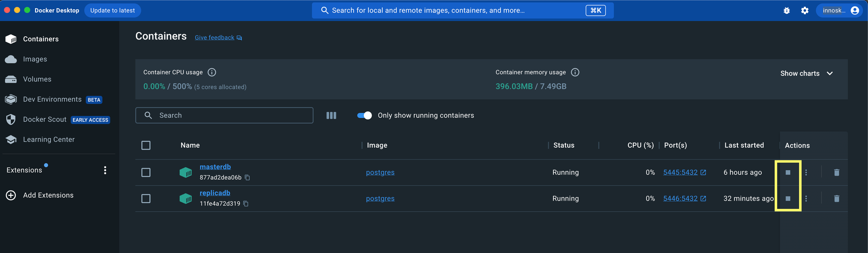This screenshot has height=253, width=868.
Task: Open the masterdb container link
Action: (x=215, y=167)
